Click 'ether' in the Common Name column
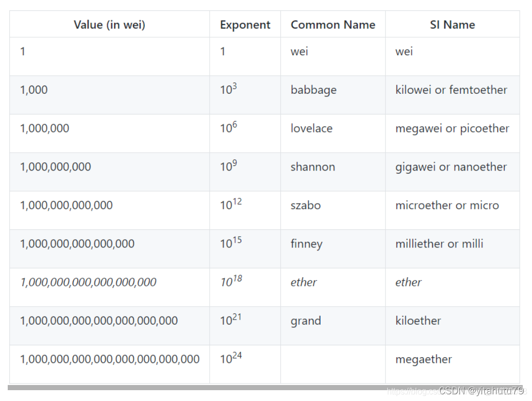This screenshot has width=532, height=401. [304, 282]
